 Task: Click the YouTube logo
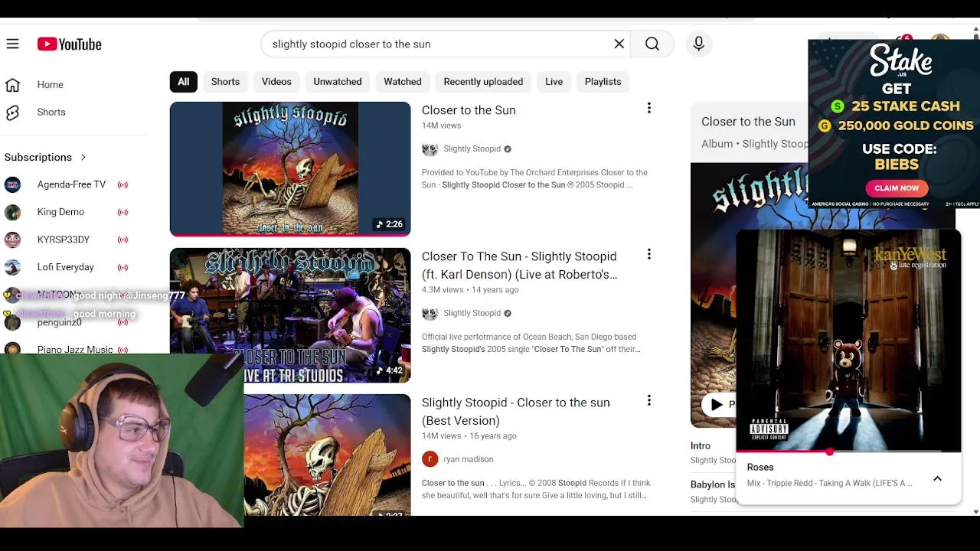click(x=70, y=44)
